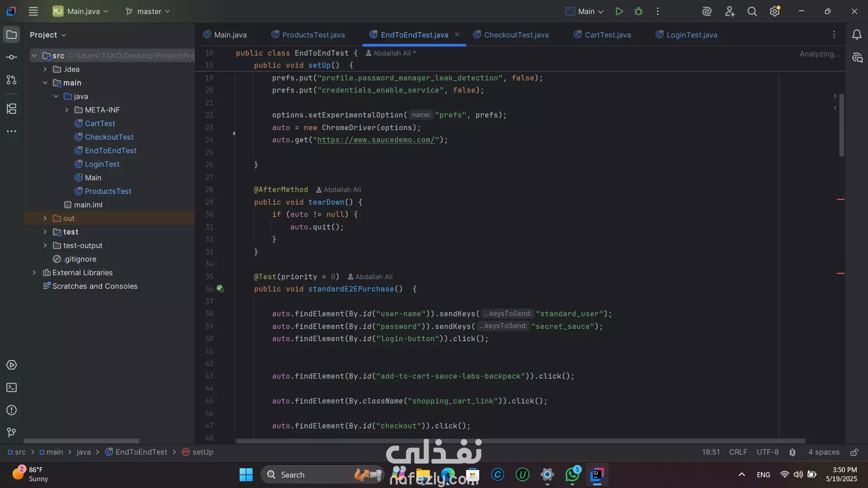Open the Problems tool window

tap(11, 410)
